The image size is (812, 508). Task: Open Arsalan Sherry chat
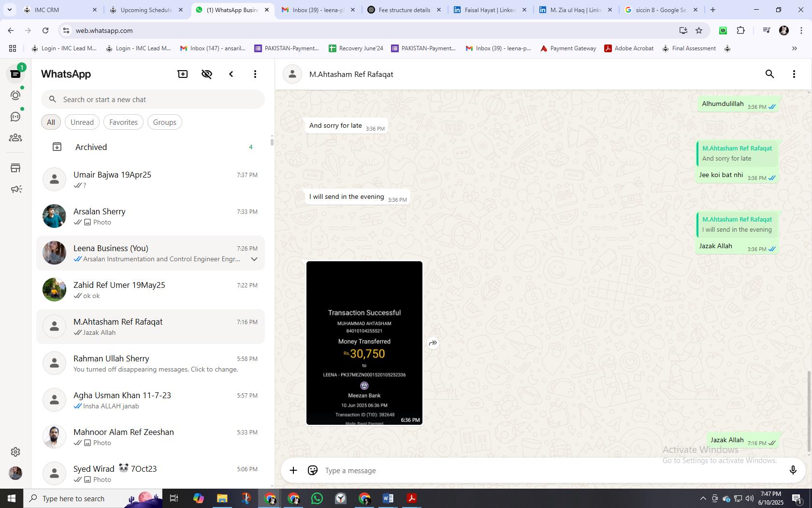151,216
